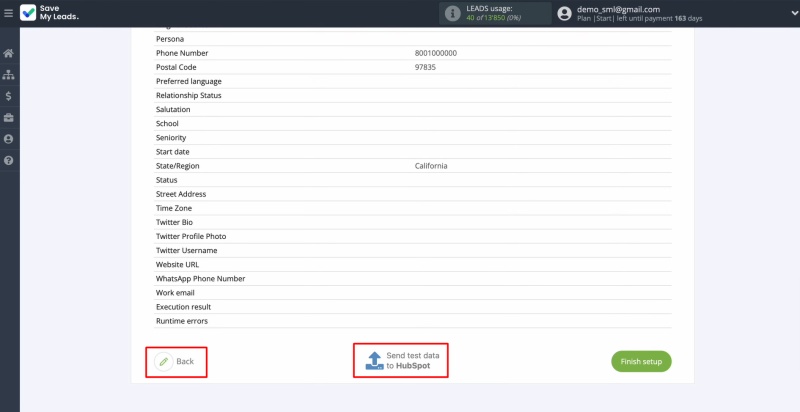Open help via the sidebar question mark icon

tap(9, 161)
